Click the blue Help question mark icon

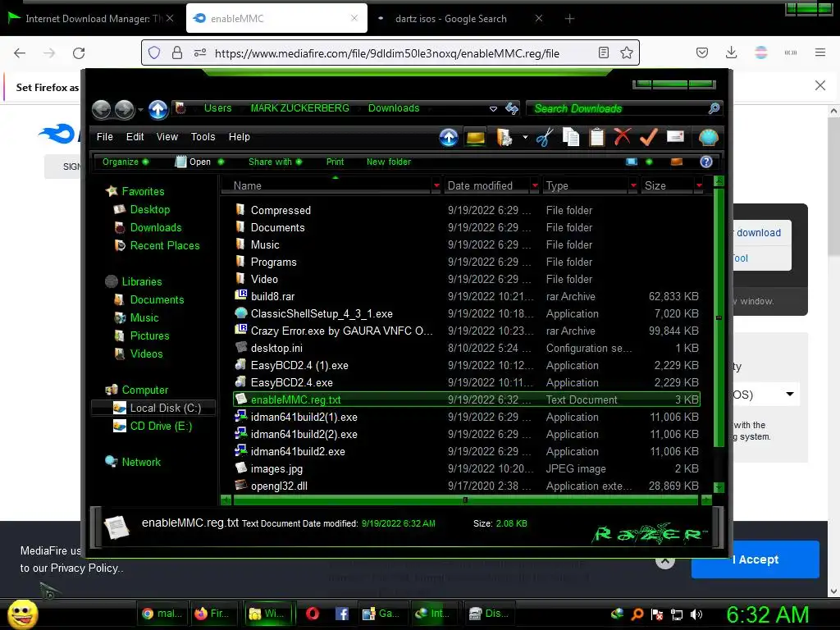(706, 162)
